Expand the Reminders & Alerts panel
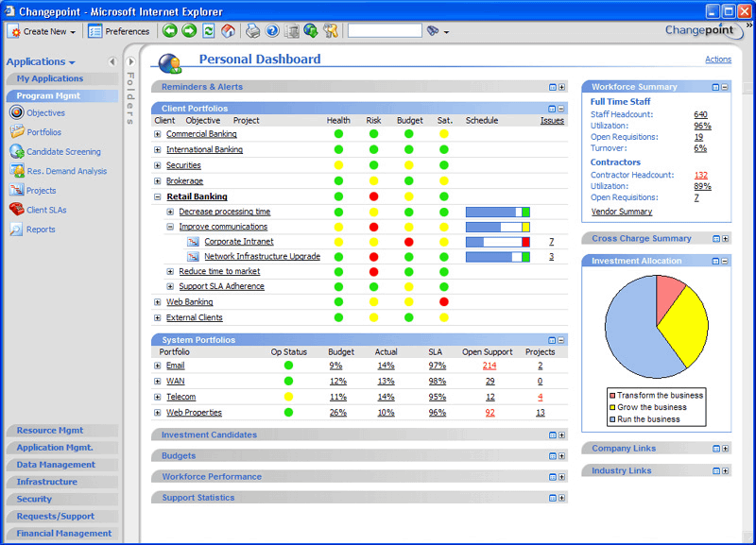 click(x=561, y=87)
